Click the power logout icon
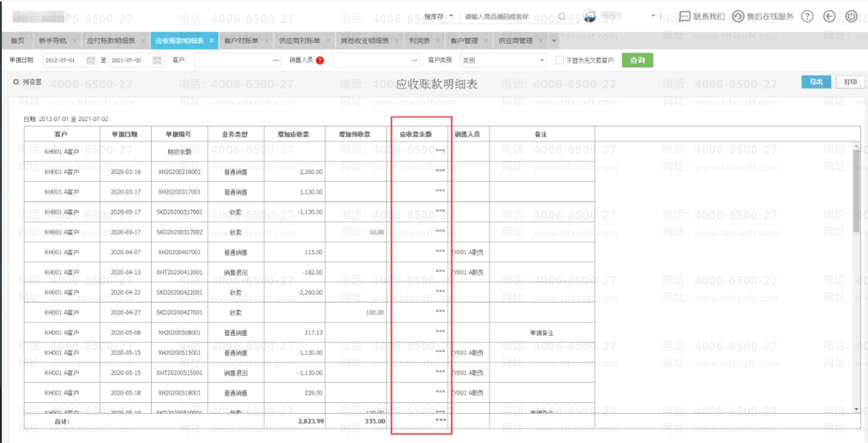868x443 pixels. pyautogui.click(x=851, y=17)
